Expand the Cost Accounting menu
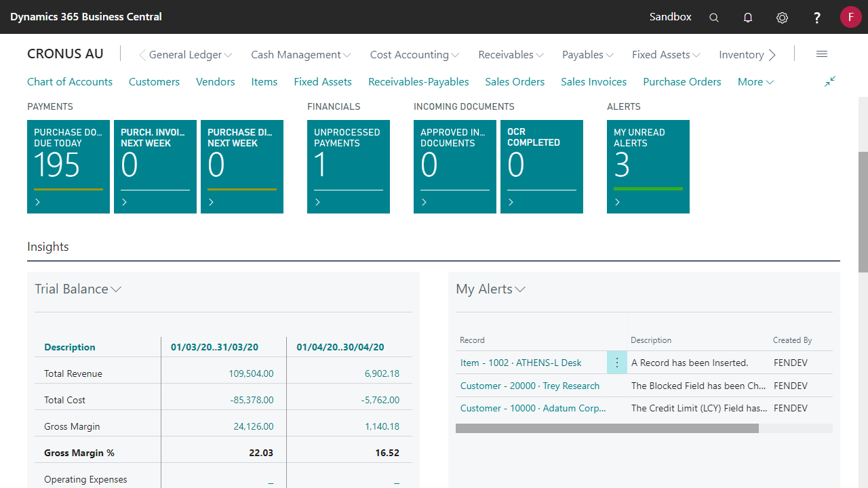Viewport: 868px width, 488px height. [x=415, y=55]
